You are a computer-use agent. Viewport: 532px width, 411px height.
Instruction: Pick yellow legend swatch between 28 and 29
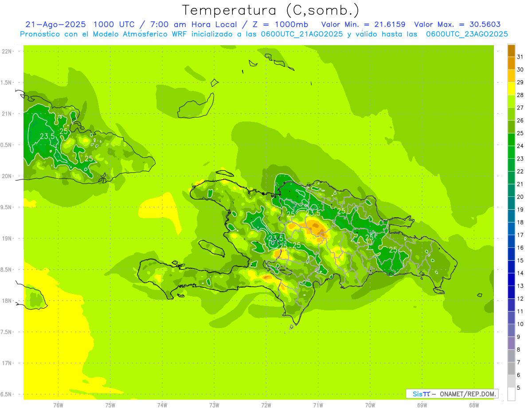tap(511, 89)
